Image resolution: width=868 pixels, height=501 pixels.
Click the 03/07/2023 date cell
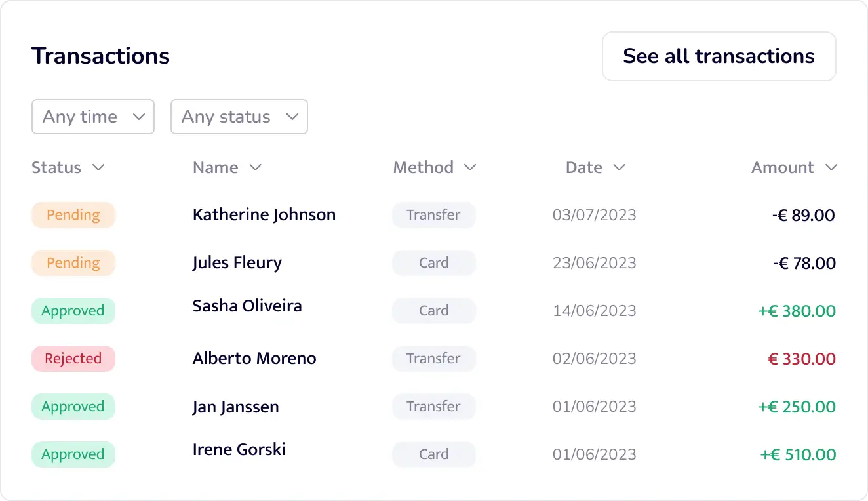click(594, 215)
